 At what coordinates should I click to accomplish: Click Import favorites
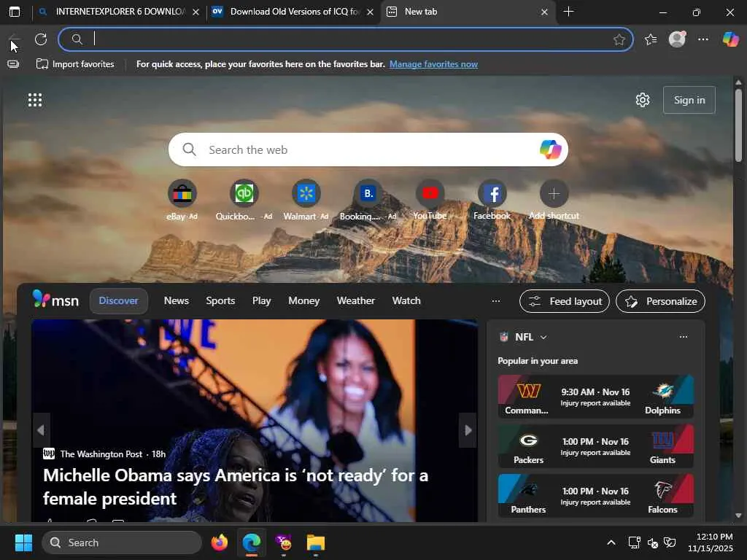[x=75, y=64]
